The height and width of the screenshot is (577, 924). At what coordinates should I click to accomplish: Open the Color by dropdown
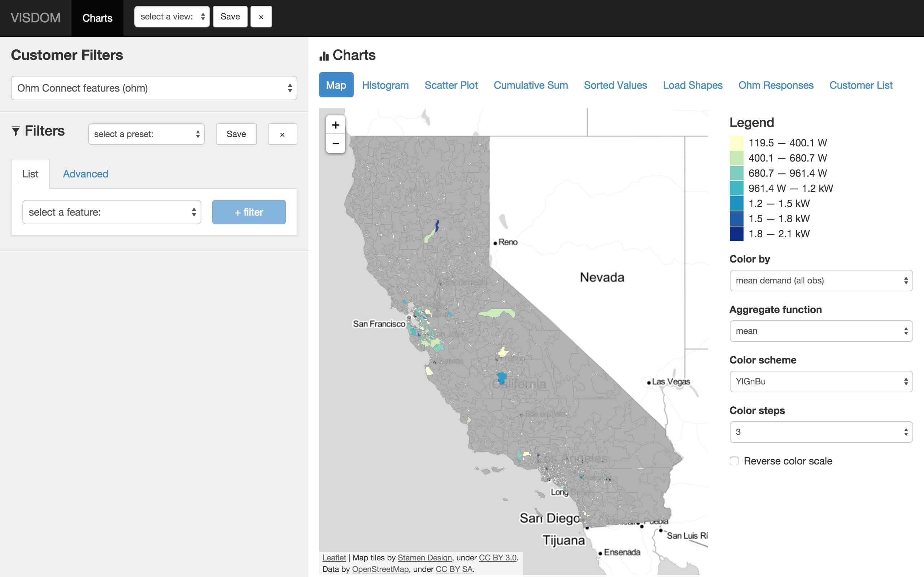820,281
